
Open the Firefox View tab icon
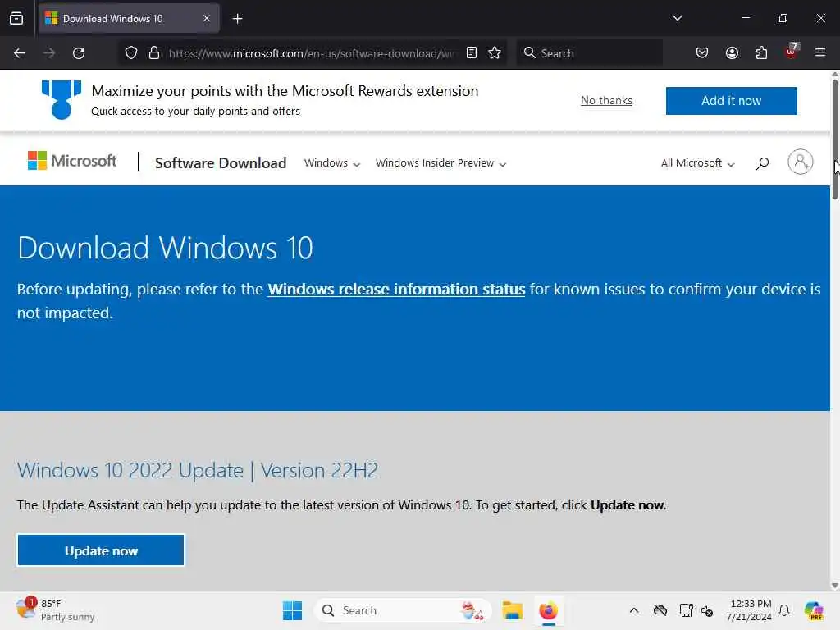[x=16, y=18]
